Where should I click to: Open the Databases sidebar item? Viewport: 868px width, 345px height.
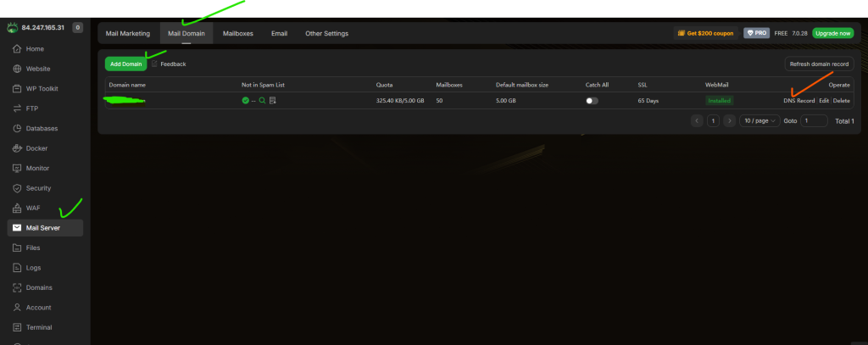(x=42, y=128)
